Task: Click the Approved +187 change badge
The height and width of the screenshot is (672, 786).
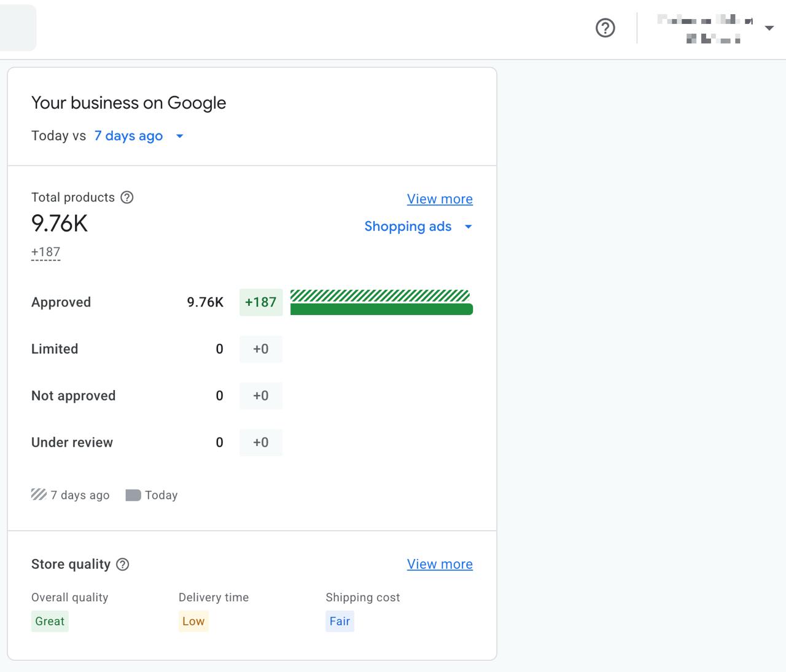Action: pyautogui.click(x=261, y=302)
